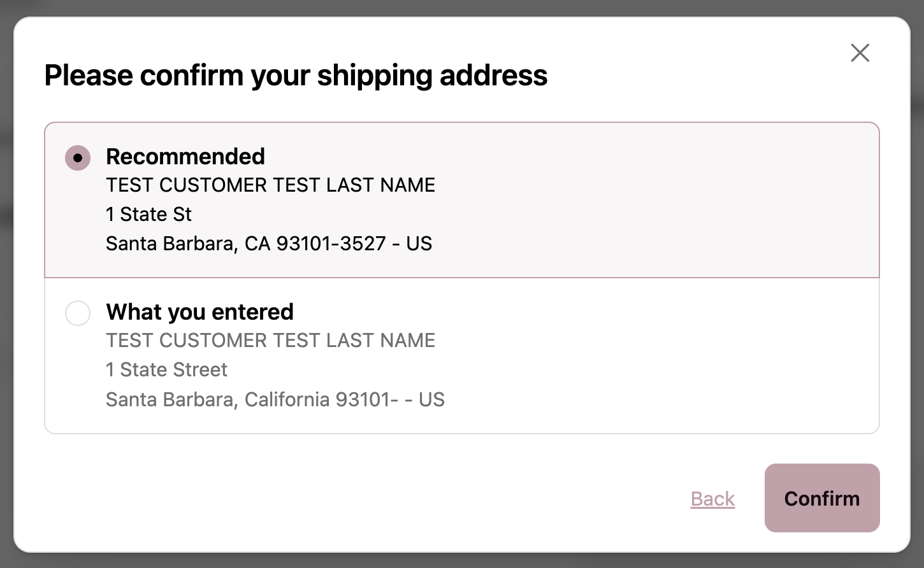Select the Recommended address radio button
The image size is (924, 568).
(x=78, y=158)
